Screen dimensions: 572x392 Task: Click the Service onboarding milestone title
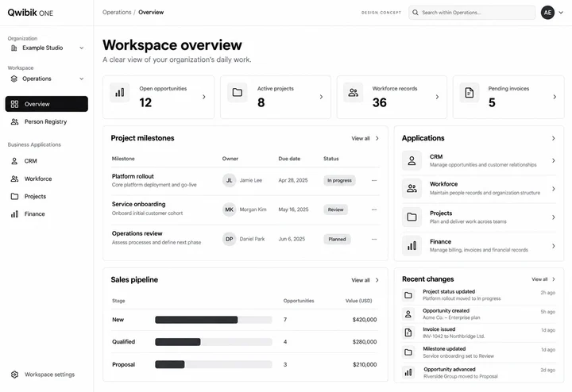(138, 204)
